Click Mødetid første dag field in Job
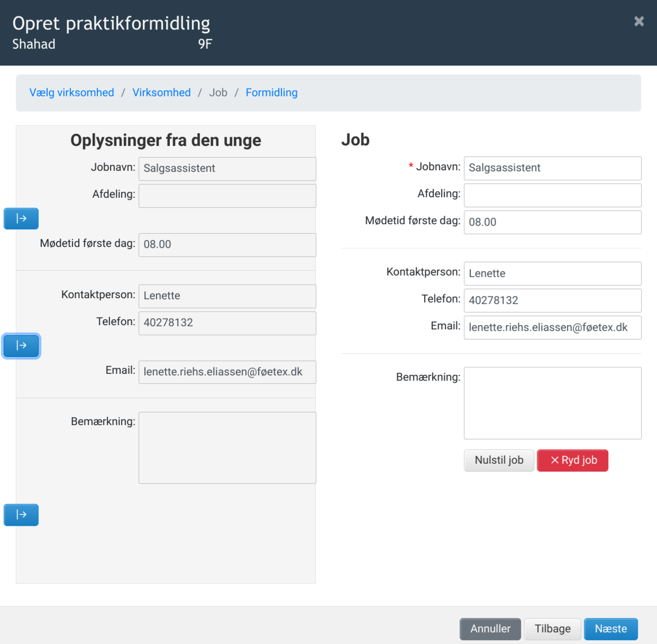 [552, 222]
